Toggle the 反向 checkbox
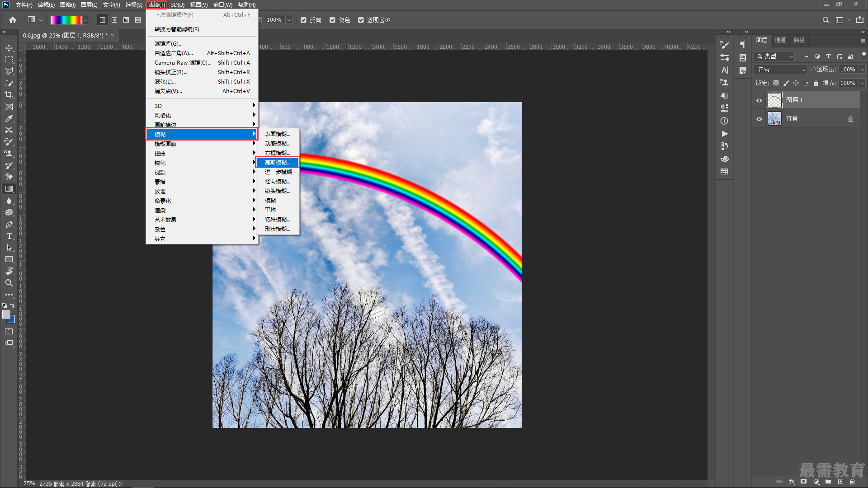868x488 pixels. [303, 20]
